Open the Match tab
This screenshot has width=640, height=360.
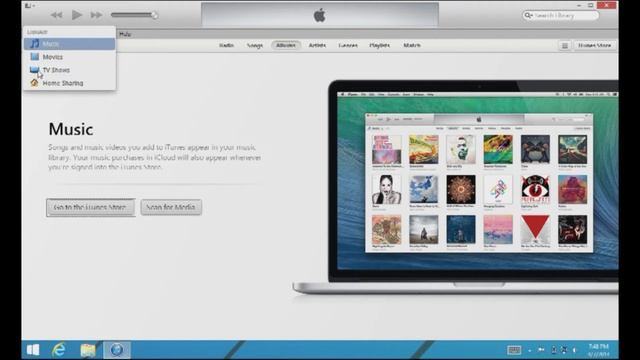pyautogui.click(x=412, y=45)
